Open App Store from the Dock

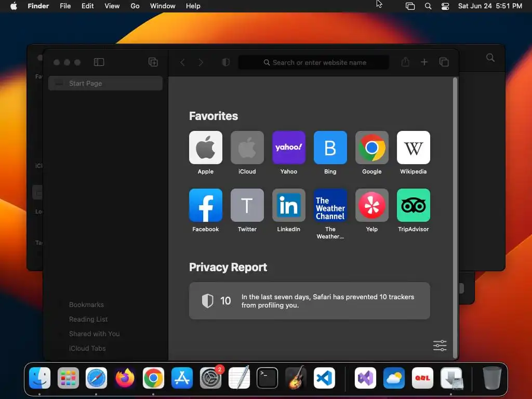(x=182, y=378)
